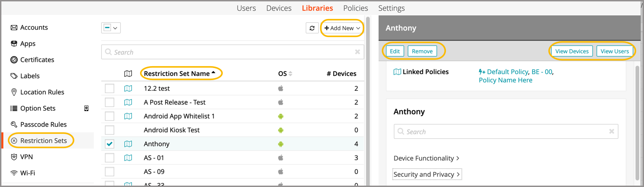The width and height of the screenshot is (644, 187).
Task: Click linked policy map icon for Anthony
Action: [x=128, y=144]
